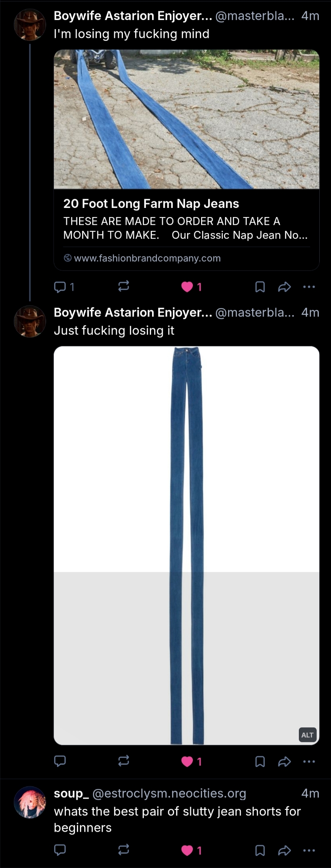This screenshot has width=331, height=868.
Task: Share the "Just fucking losing it" post
Action: pos(284,761)
